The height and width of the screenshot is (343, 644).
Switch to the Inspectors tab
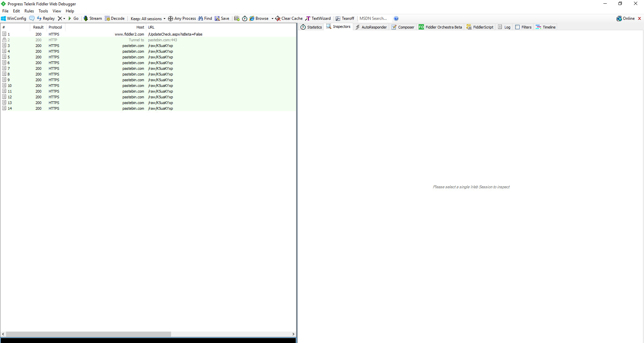click(x=338, y=27)
